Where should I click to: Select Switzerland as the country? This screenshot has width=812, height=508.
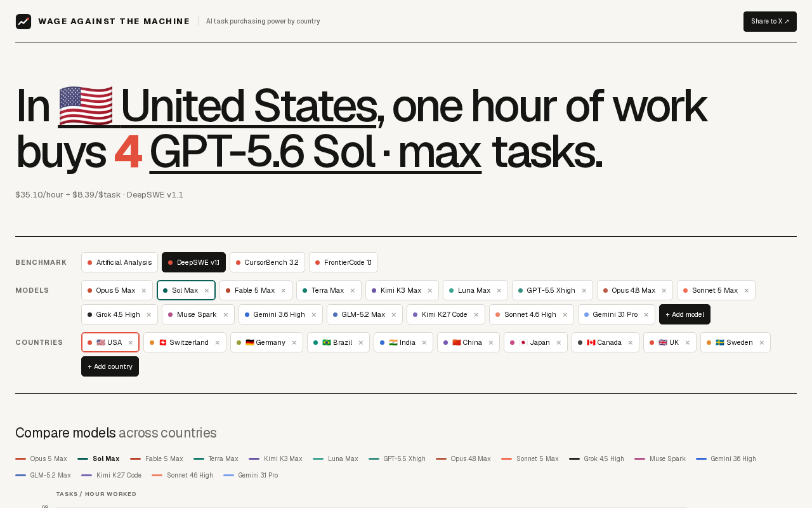tap(180, 342)
